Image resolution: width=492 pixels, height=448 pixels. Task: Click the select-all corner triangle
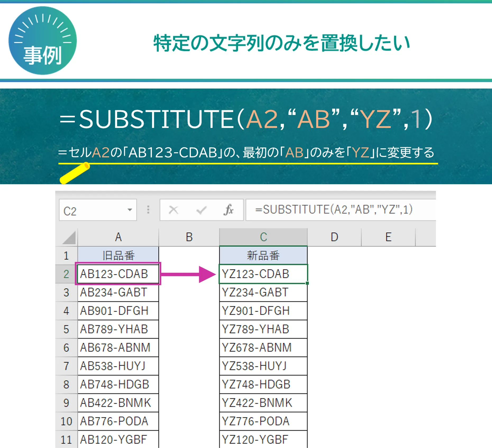pos(69,237)
